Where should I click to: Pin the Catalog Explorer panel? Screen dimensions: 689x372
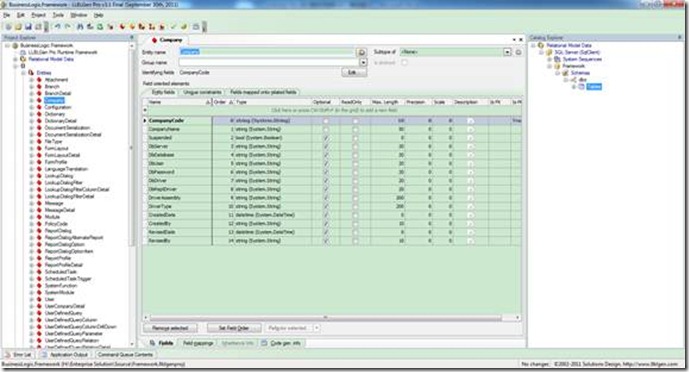[680, 38]
